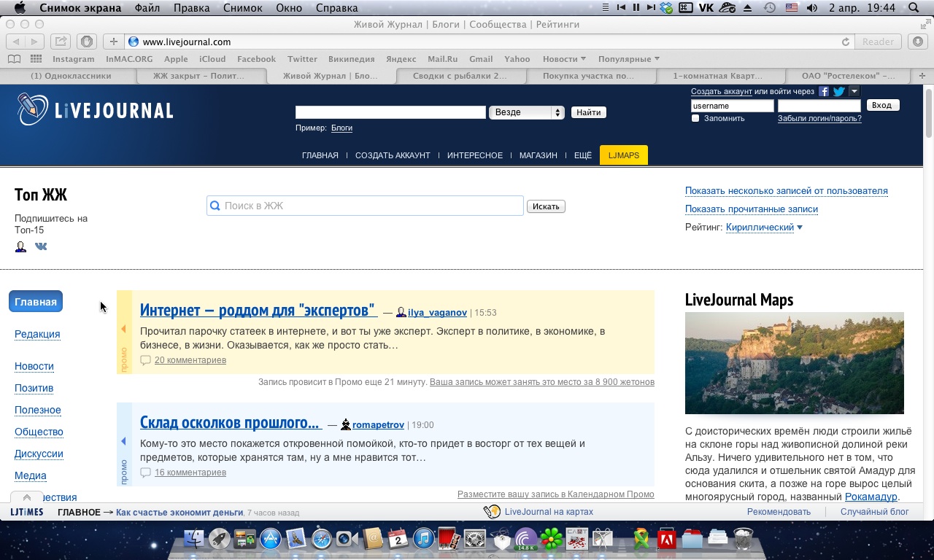Open the Trash in the Dock
Viewport: 934px width, 560px height.
pyautogui.click(x=743, y=539)
